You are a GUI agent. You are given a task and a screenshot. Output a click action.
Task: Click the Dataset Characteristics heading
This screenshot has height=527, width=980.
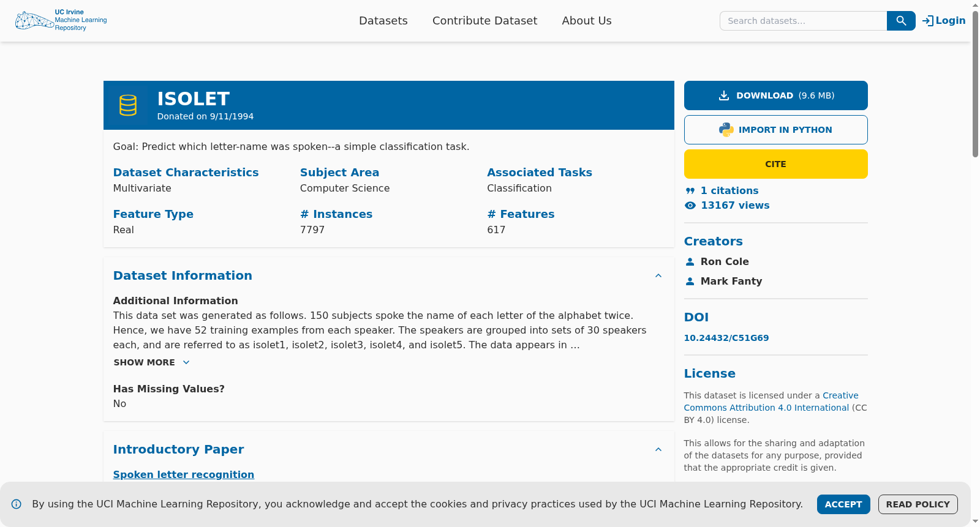tap(186, 173)
